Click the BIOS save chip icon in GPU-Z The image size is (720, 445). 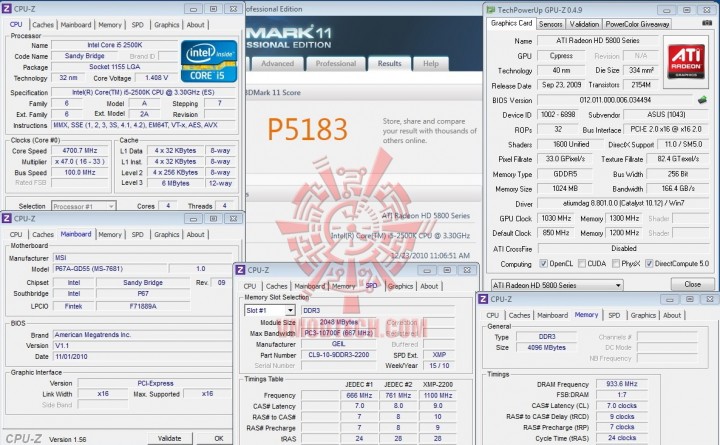click(x=702, y=99)
